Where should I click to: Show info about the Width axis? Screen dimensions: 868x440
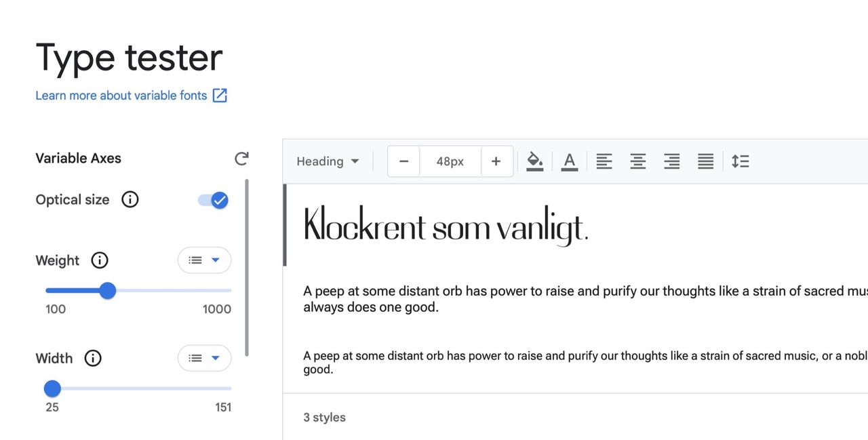pyautogui.click(x=93, y=358)
